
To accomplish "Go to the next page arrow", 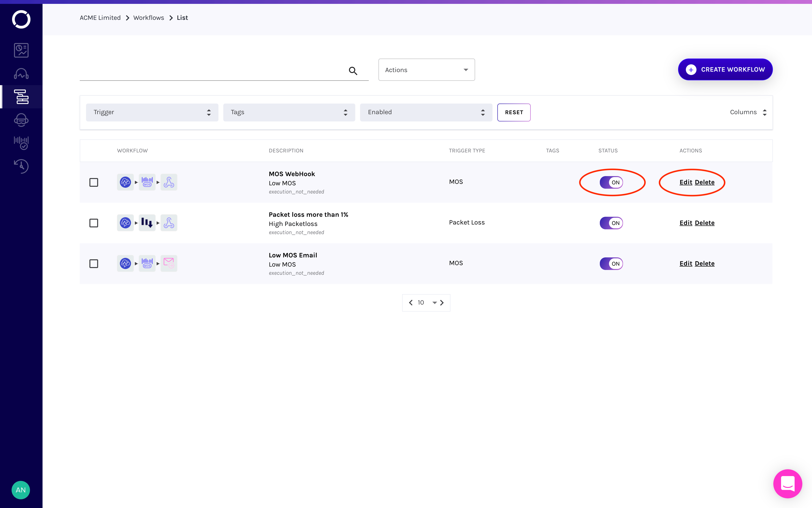I will [x=442, y=303].
